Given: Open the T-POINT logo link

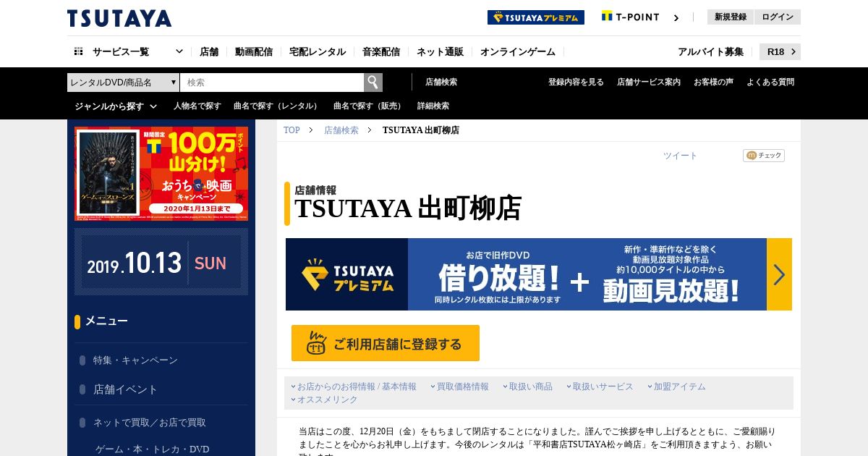Looking at the screenshot, I should 630,17.
